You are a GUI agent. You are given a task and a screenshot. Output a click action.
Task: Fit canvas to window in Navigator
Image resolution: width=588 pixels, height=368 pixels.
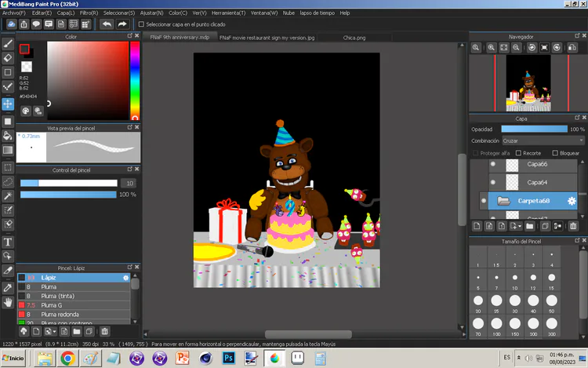pos(503,48)
